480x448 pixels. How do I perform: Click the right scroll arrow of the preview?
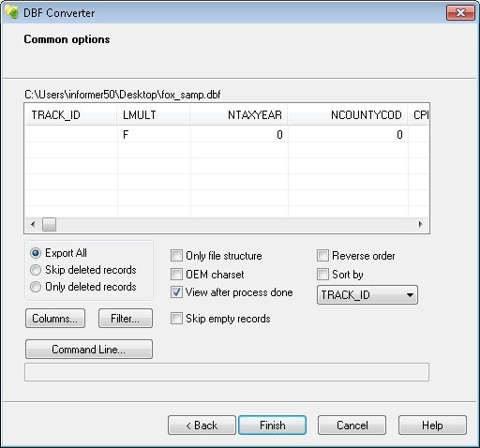coord(421,224)
